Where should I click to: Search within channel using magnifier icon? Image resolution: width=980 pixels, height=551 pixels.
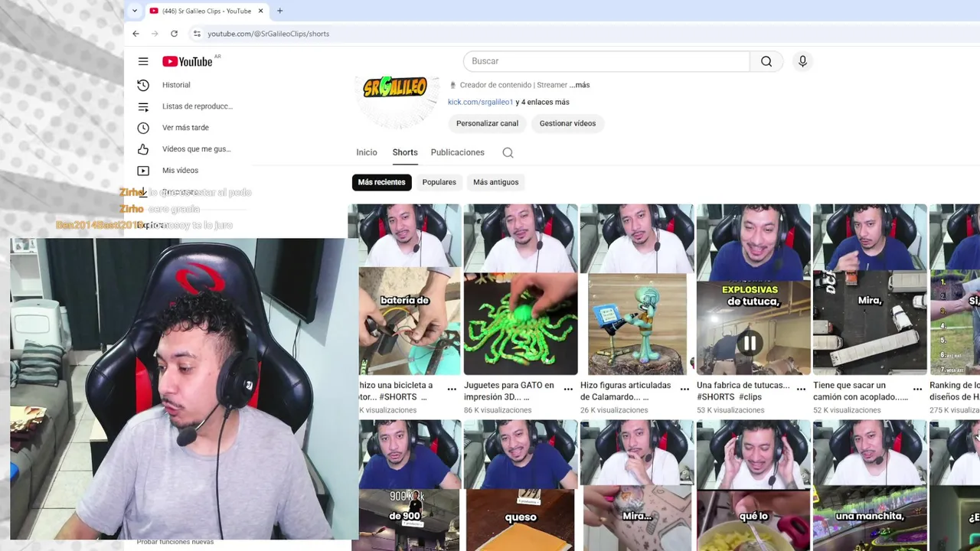(508, 152)
